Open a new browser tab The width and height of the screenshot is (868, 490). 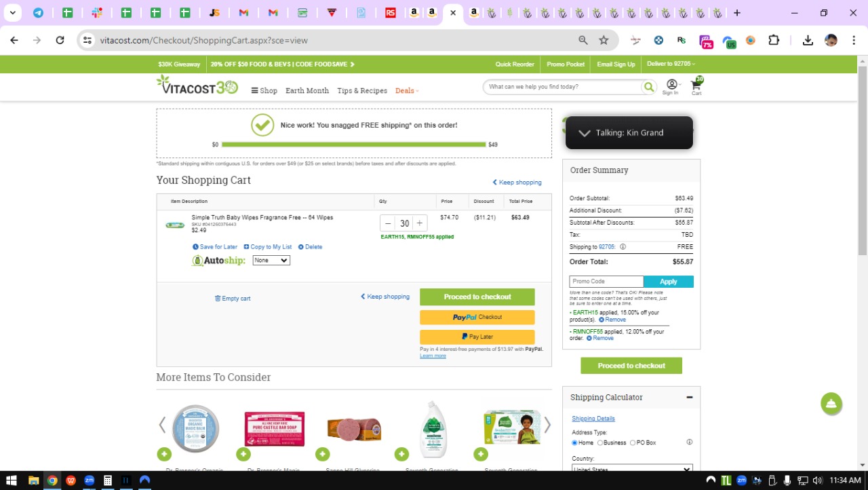pyautogui.click(x=736, y=13)
